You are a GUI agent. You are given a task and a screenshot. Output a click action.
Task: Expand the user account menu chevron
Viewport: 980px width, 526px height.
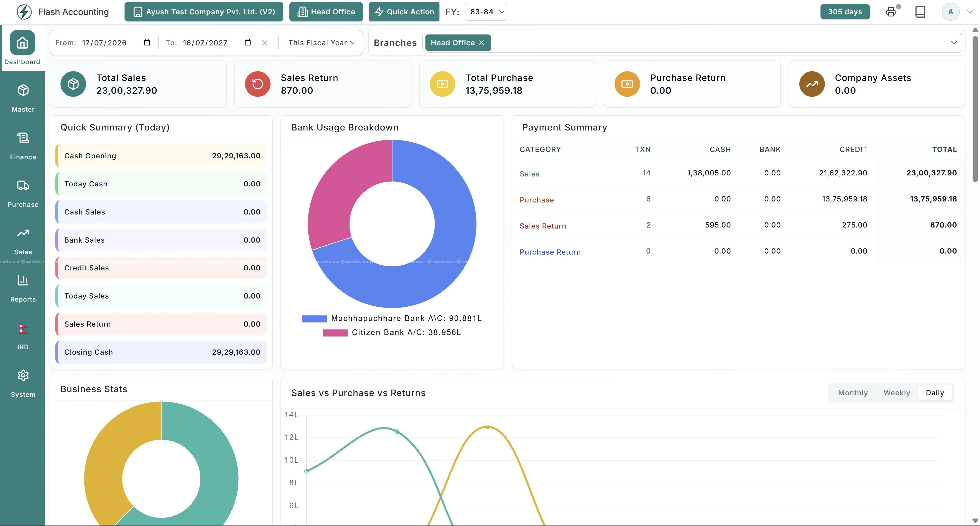970,12
